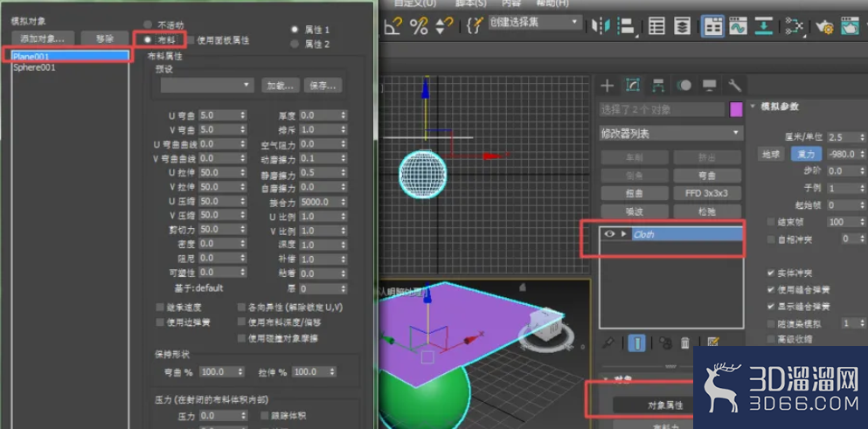Enable 继承速度 checkbox
868x429 pixels.
pos(160,307)
